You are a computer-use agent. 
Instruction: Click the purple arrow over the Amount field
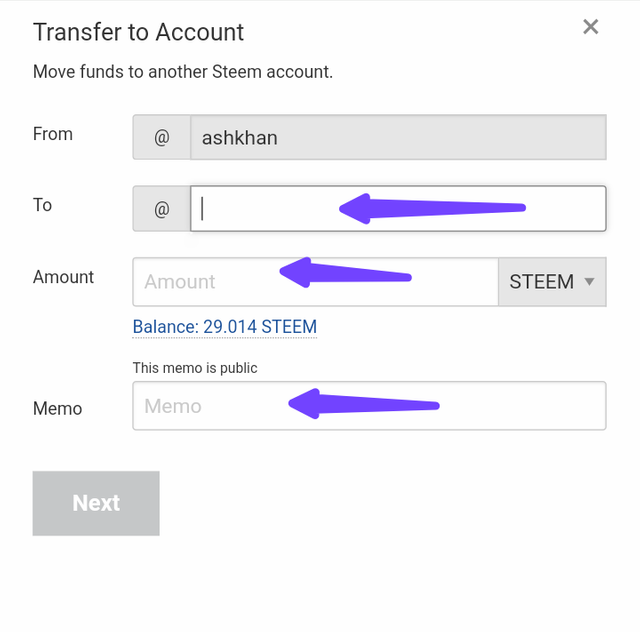(x=345, y=273)
